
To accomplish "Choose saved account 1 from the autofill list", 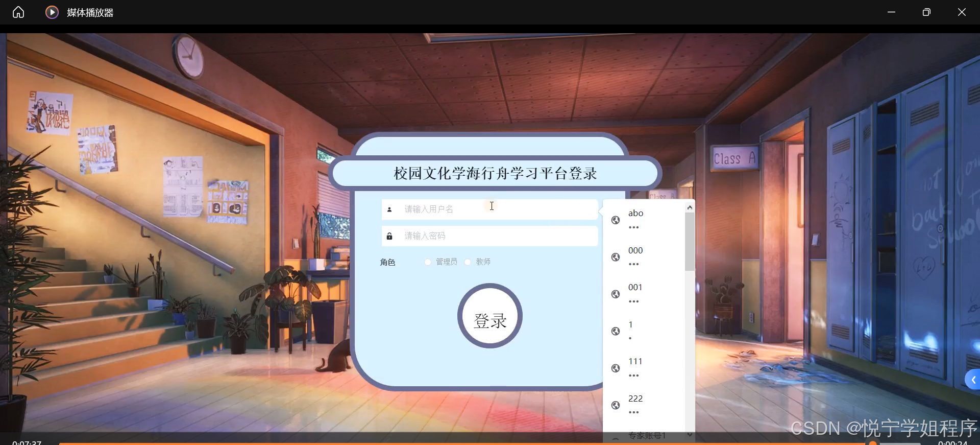I will [644, 331].
